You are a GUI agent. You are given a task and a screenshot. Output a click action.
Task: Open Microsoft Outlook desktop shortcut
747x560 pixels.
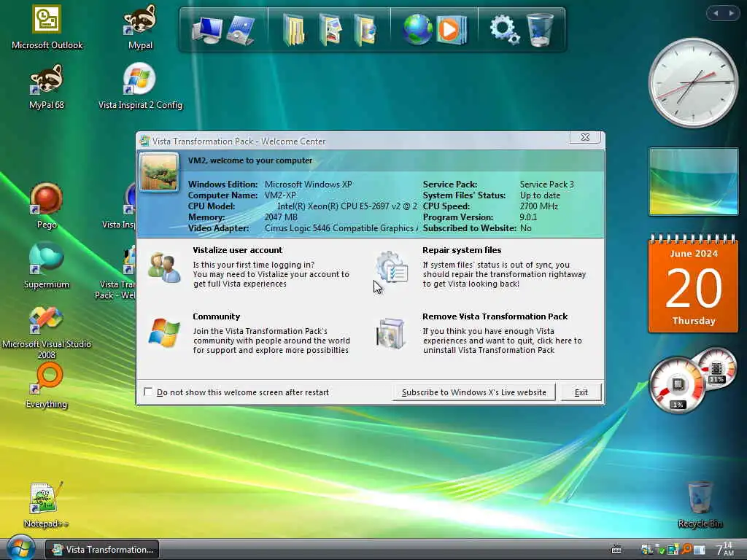(x=47, y=28)
